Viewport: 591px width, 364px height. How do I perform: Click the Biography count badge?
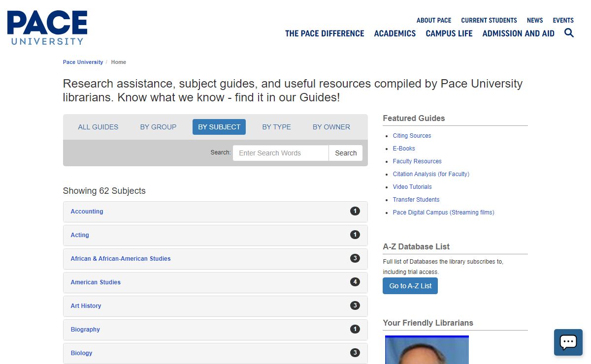pos(355,329)
